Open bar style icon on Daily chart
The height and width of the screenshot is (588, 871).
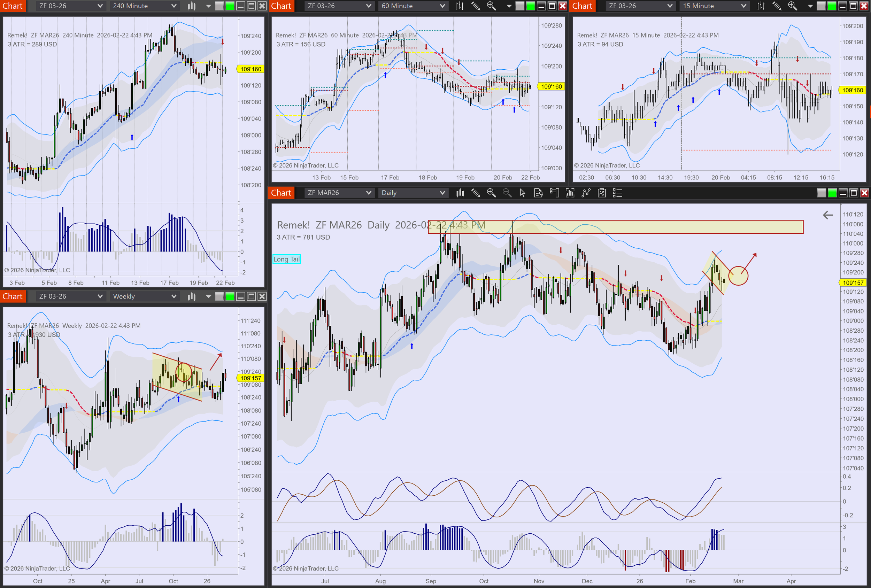click(460, 193)
